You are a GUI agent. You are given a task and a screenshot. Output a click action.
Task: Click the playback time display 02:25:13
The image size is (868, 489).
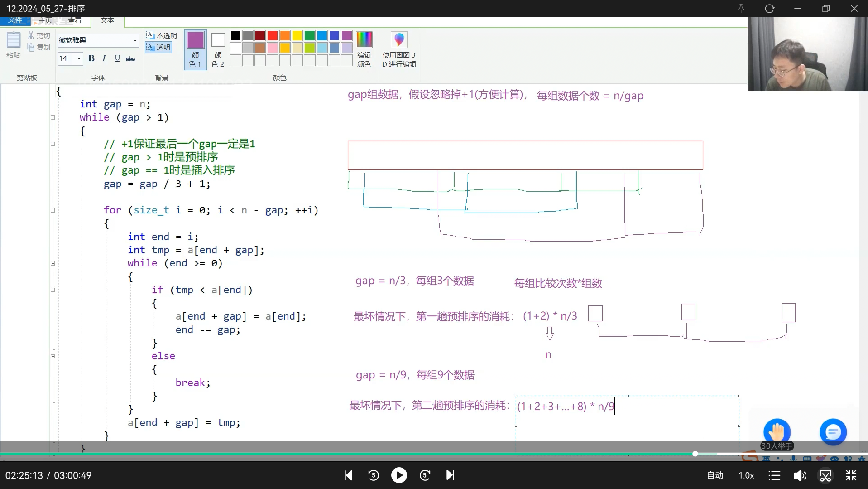point(24,475)
